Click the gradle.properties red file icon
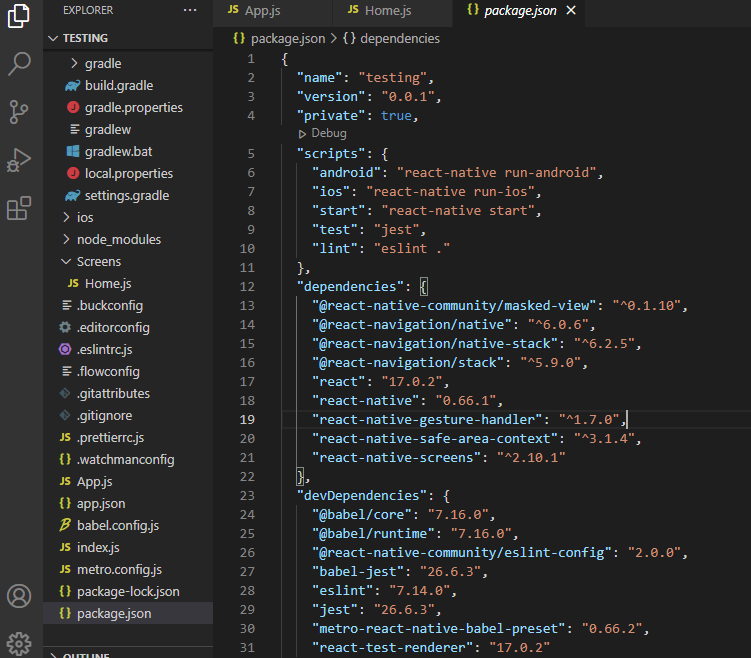The image size is (751, 658). [73, 107]
